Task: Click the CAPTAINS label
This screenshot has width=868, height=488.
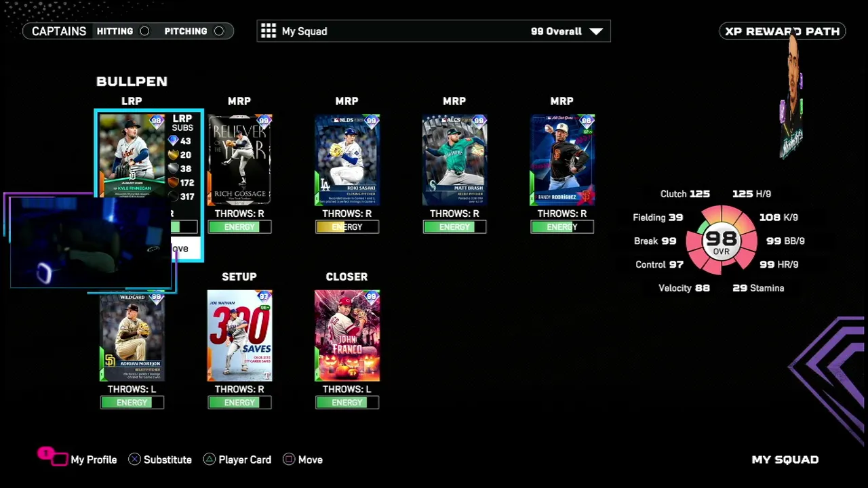Action: 59,31
